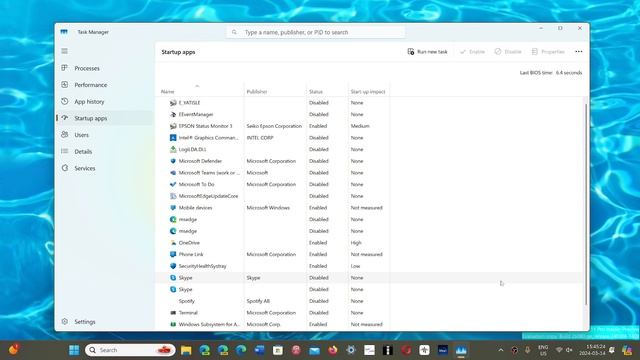Select the Terminal app icon
Viewport: 640px width, 360px height.
click(x=173, y=313)
